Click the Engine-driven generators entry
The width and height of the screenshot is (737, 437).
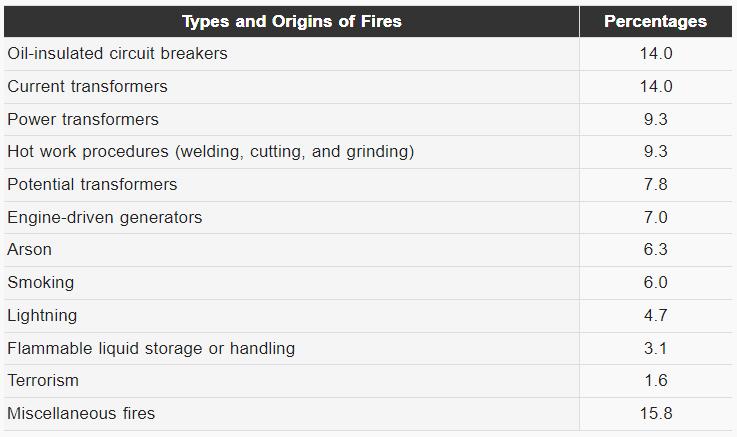[105, 218]
